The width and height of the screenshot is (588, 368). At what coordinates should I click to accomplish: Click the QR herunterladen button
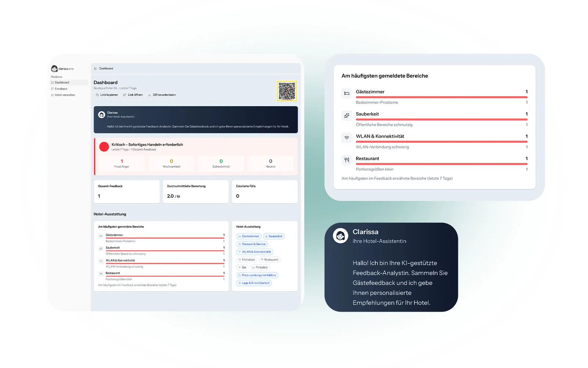coord(162,95)
